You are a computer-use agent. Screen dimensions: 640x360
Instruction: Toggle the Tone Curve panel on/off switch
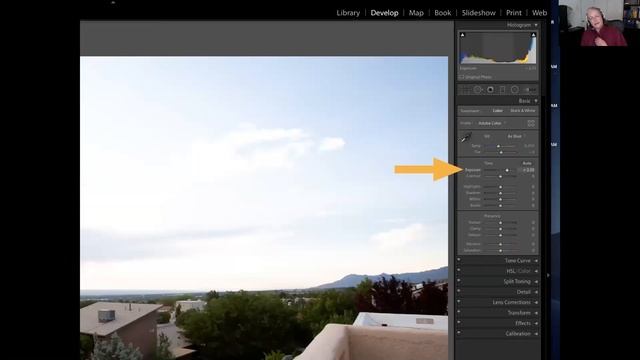(459, 260)
